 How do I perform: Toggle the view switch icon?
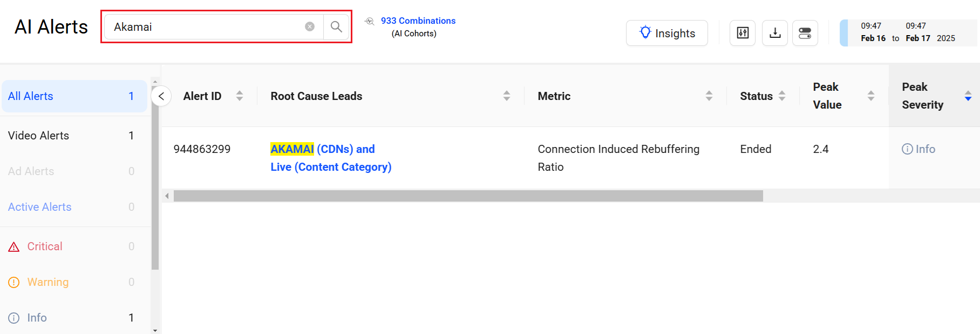click(805, 33)
